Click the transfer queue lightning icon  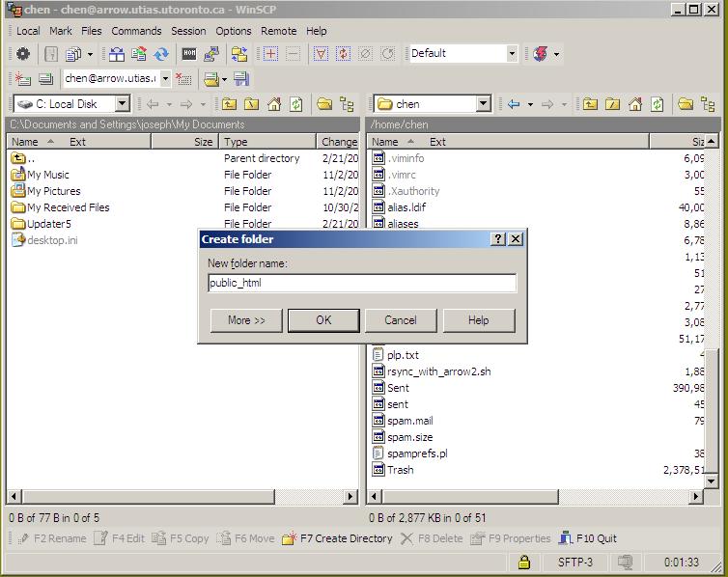541,54
